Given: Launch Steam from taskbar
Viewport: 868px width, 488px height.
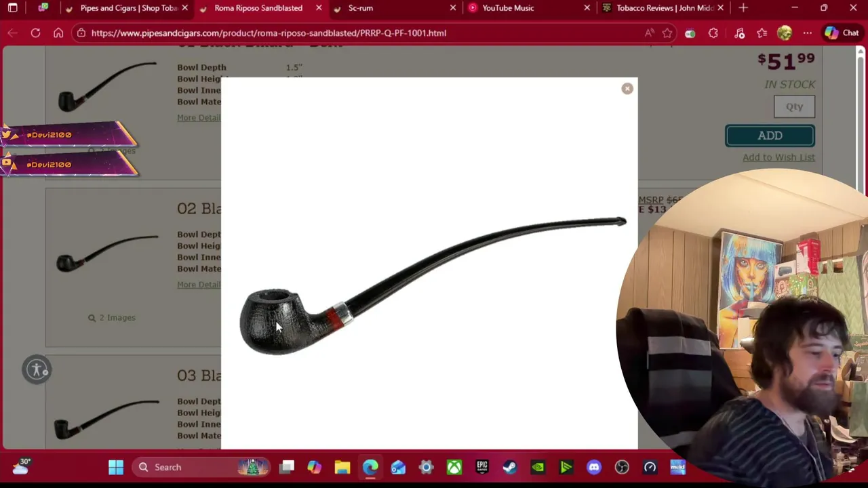Looking at the screenshot, I should pyautogui.click(x=510, y=467).
